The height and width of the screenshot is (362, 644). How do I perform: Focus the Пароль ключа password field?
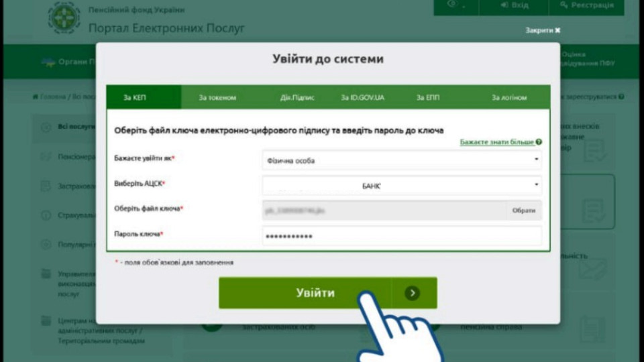(x=402, y=236)
